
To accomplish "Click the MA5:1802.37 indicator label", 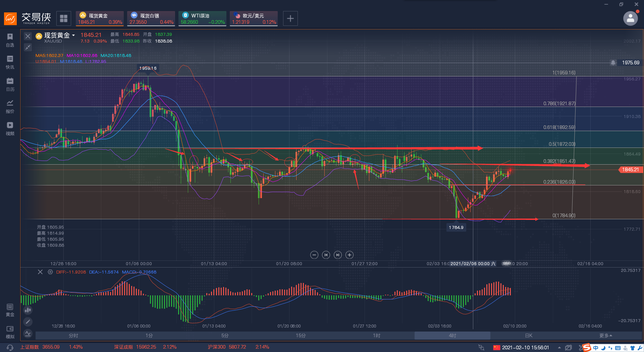I will [x=49, y=56].
